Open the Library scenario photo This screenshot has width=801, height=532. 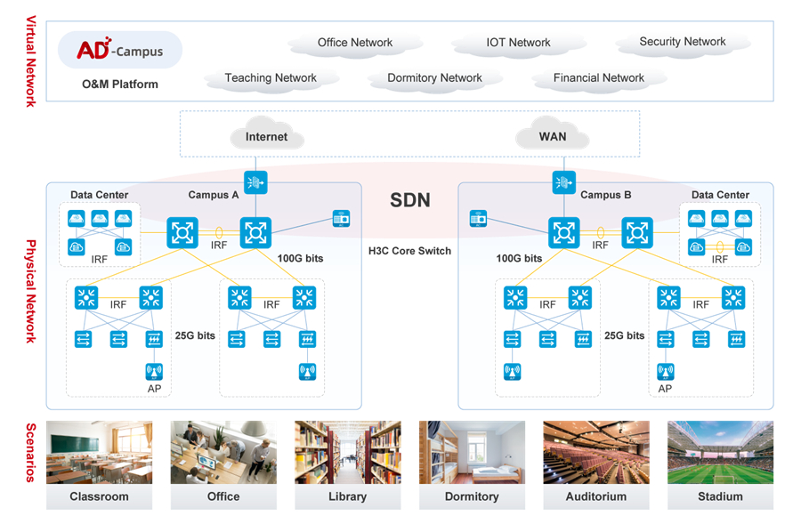coord(348,452)
